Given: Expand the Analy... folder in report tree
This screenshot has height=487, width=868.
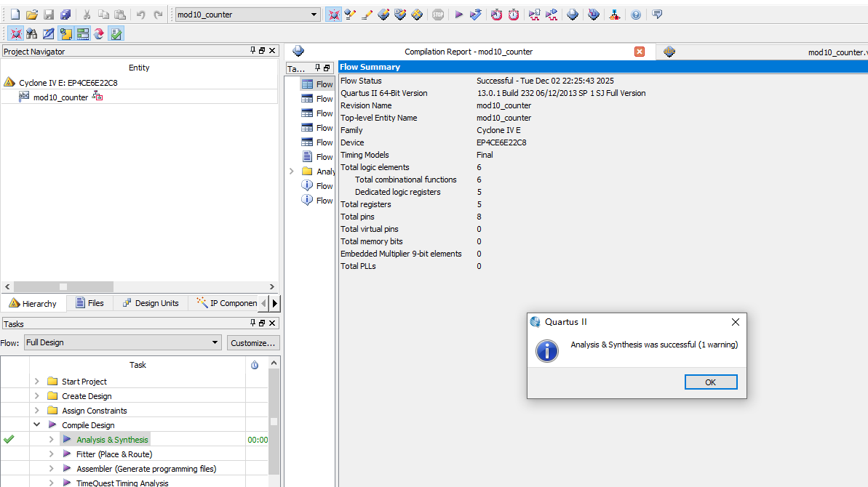Looking at the screenshot, I should pyautogui.click(x=292, y=172).
